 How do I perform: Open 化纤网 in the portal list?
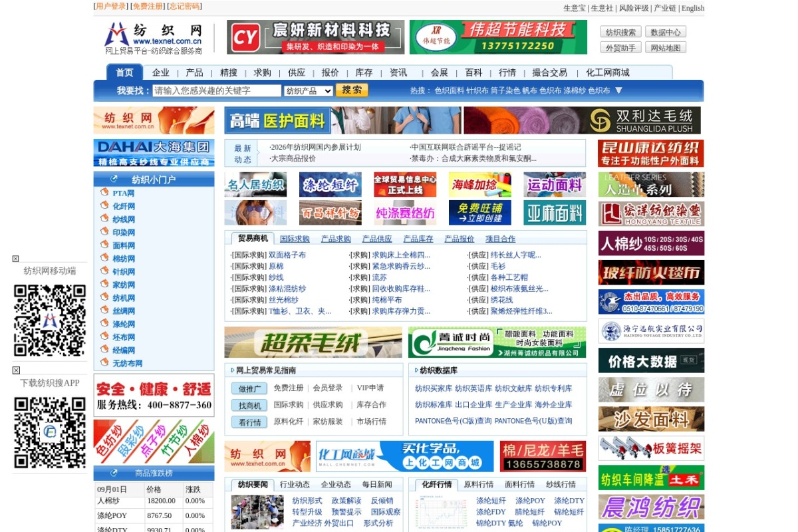[124, 207]
